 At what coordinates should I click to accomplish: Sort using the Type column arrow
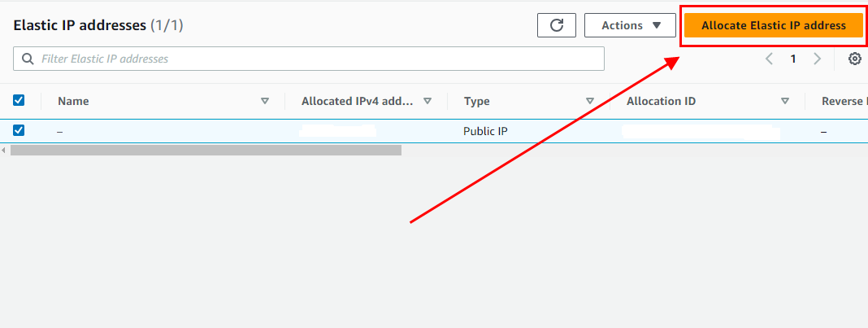pos(590,101)
